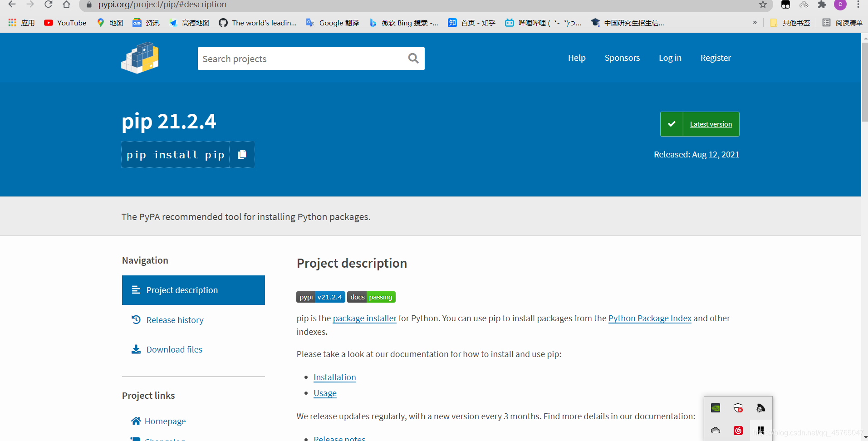This screenshot has height=441, width=868.
Task: Copy the pip install command
Action: click(242, 155)
